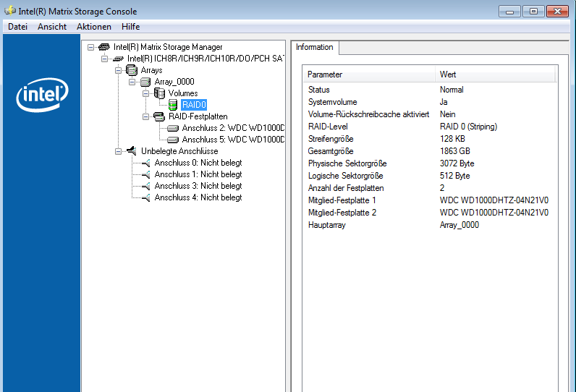576x392 pixels.
Task: Select the Unbelegte Anschlüsse label
Action: (x=179, y=151)
